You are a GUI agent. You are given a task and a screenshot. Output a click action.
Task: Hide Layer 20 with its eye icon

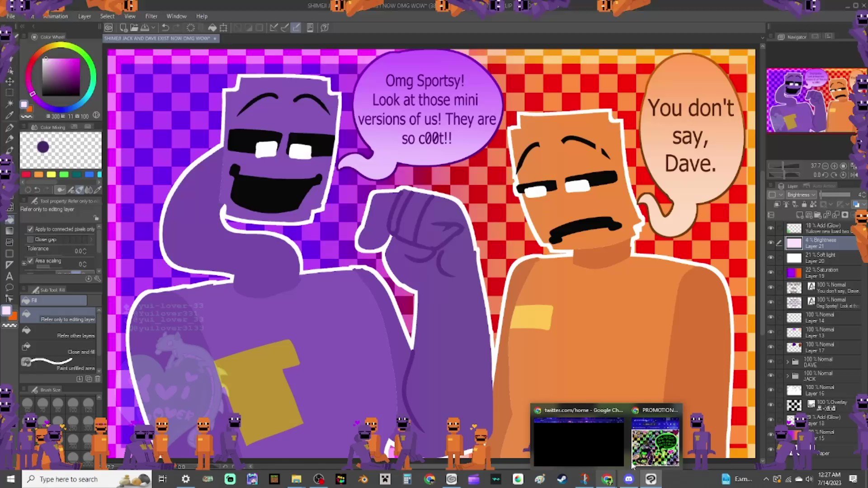tap(771, 258)
